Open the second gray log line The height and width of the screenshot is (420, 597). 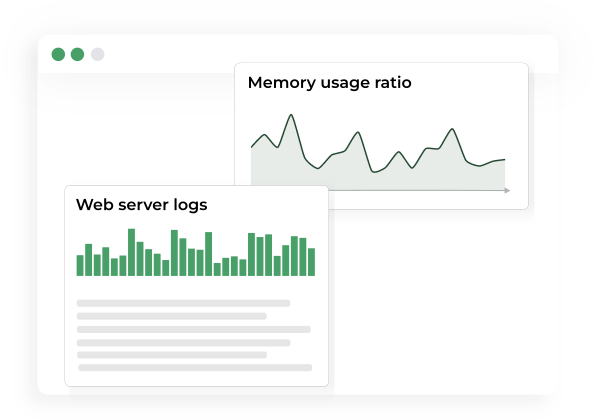tap(172, 316)
